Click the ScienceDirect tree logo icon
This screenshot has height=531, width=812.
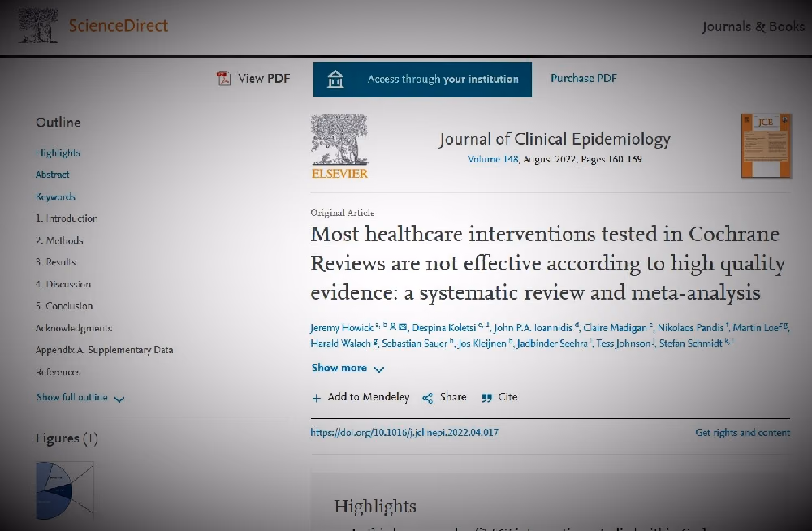tap(37, 25)
